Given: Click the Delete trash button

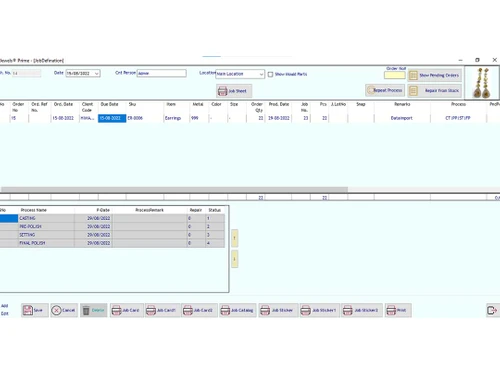Looking at the screenshot, I should click(94, 310).
